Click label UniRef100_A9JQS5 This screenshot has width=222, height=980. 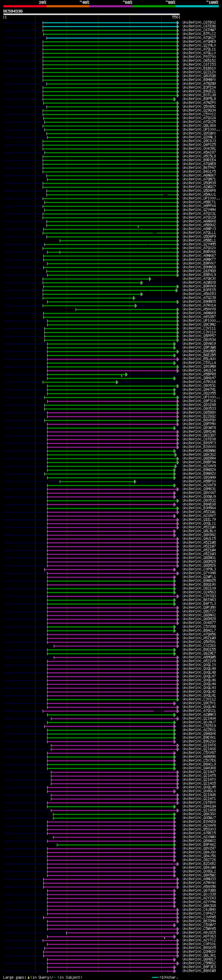tap(199, 932)
